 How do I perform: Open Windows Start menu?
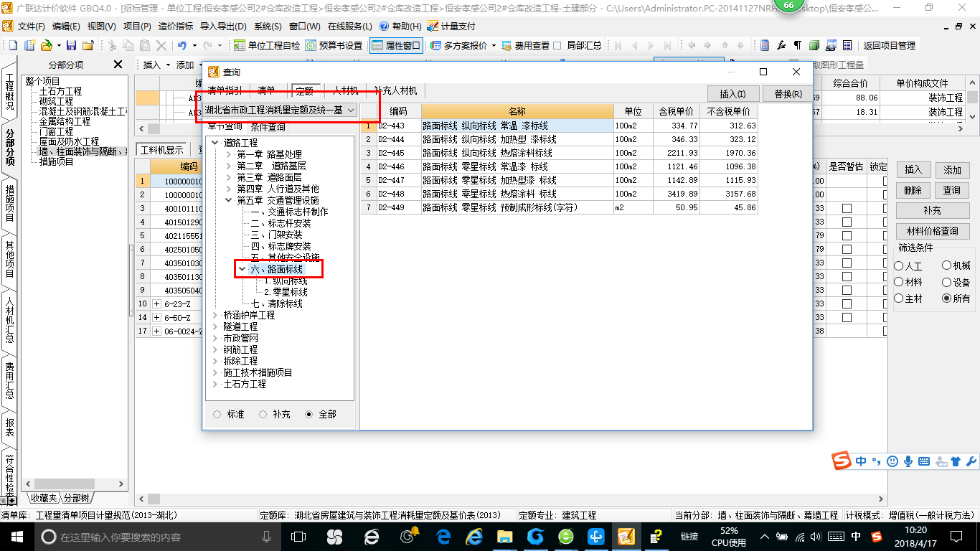(17, 536)
